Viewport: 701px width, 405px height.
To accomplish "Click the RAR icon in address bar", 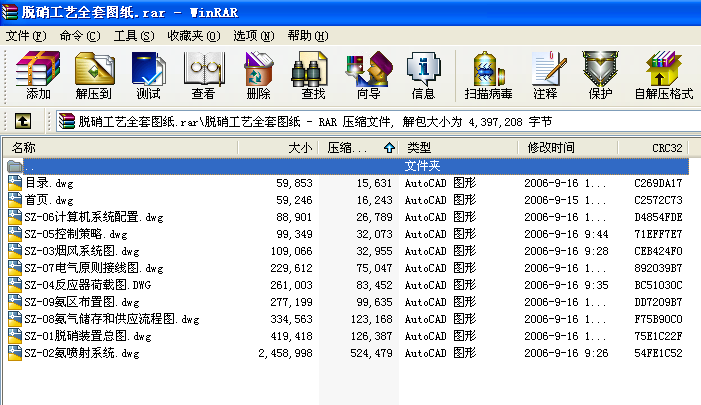I will (66, 121).
